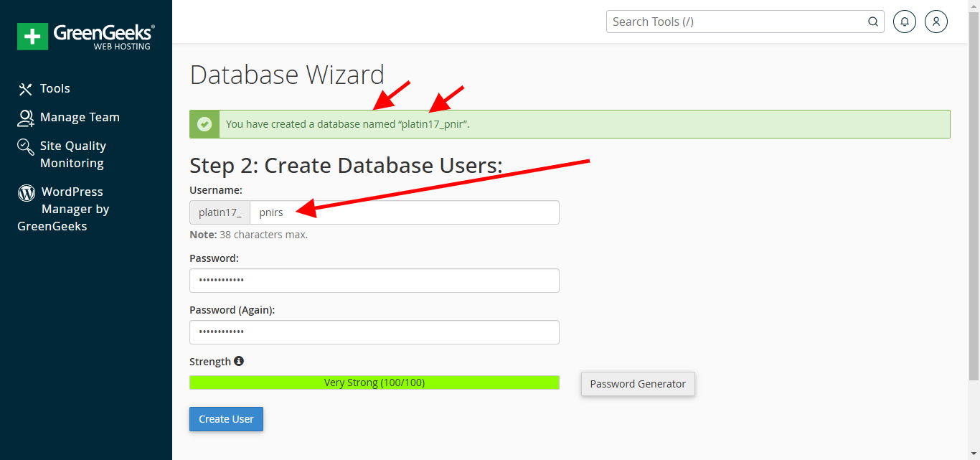Click the Create User button
The width and height of the screenshot is (980, 460).
(x=226, y=419)
